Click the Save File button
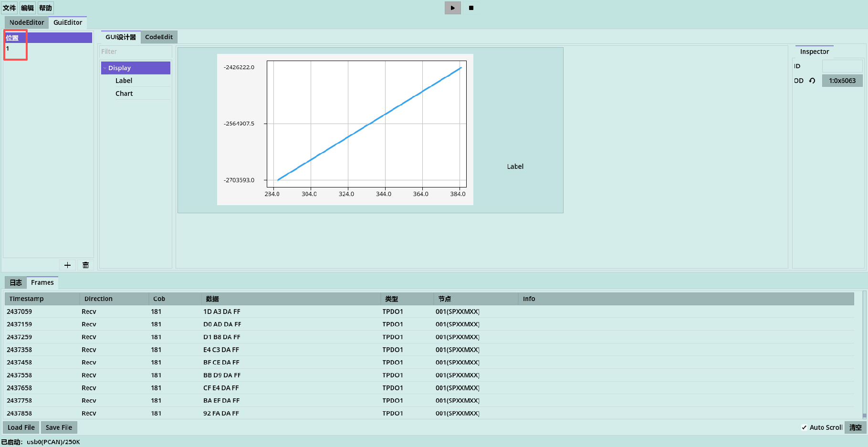This screenshot has height=447, width=868. pos(59,427)
